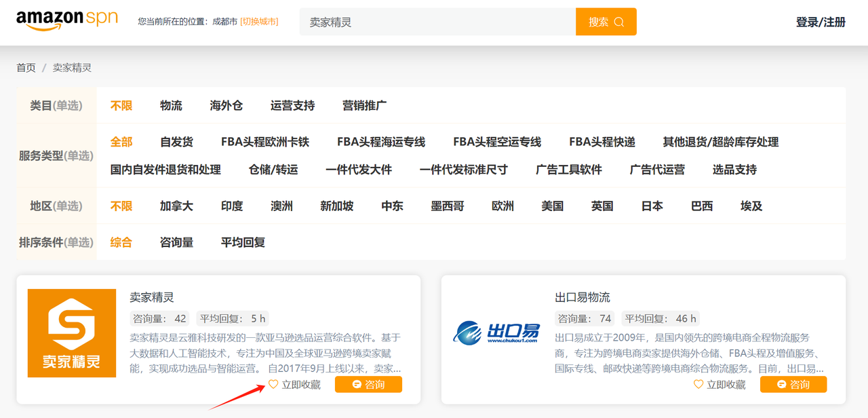This screenshot has height=418, width=868.
Task: Filter region by 日本
Action: (652, 206)
